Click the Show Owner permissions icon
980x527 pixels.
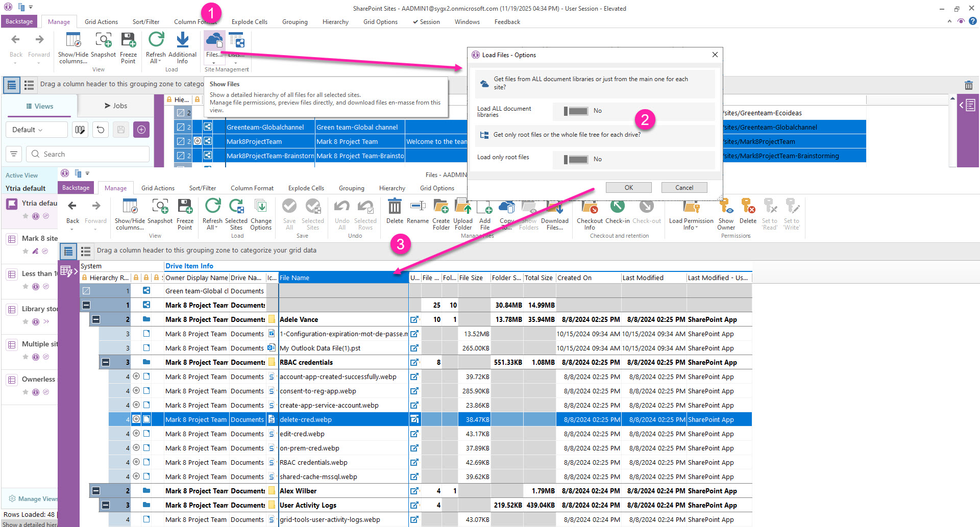coord(726,207)
